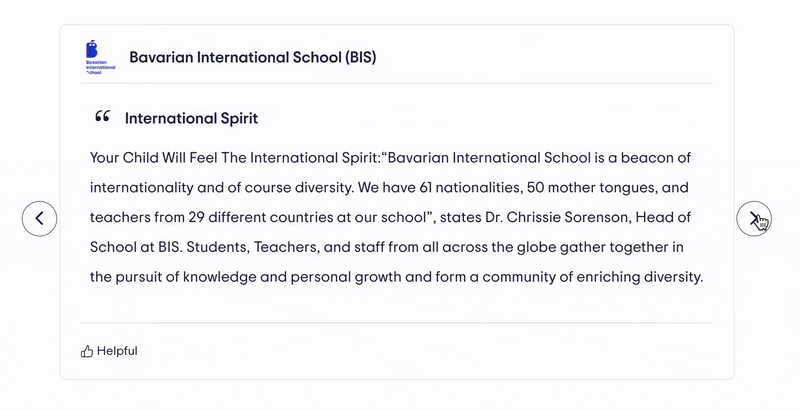Screen dimensions: 800x410
Task: Go to the previous review with left arrow
Action: click(39, 218)
